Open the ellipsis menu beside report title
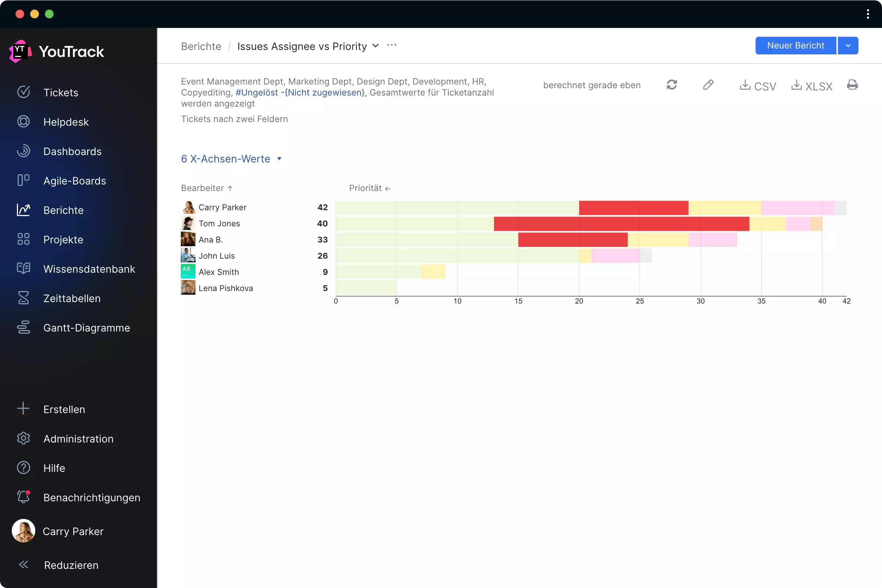Viewport: 882px width, 588px height. (x=392, y=45)
